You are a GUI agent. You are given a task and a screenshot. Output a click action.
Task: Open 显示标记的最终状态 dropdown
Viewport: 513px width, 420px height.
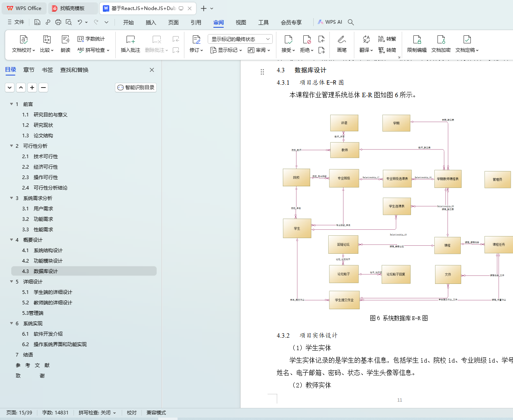point(240,39)
